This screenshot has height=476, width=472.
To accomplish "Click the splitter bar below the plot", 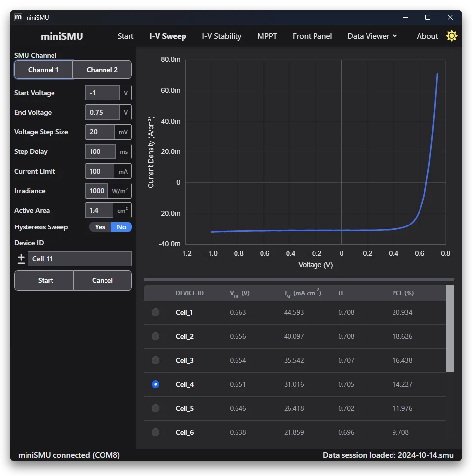I will coord(298,279).
